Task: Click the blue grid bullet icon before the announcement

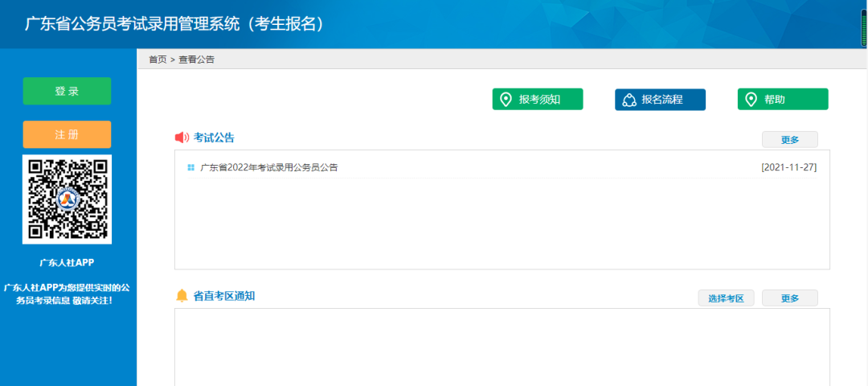Action: coord(191,167)
